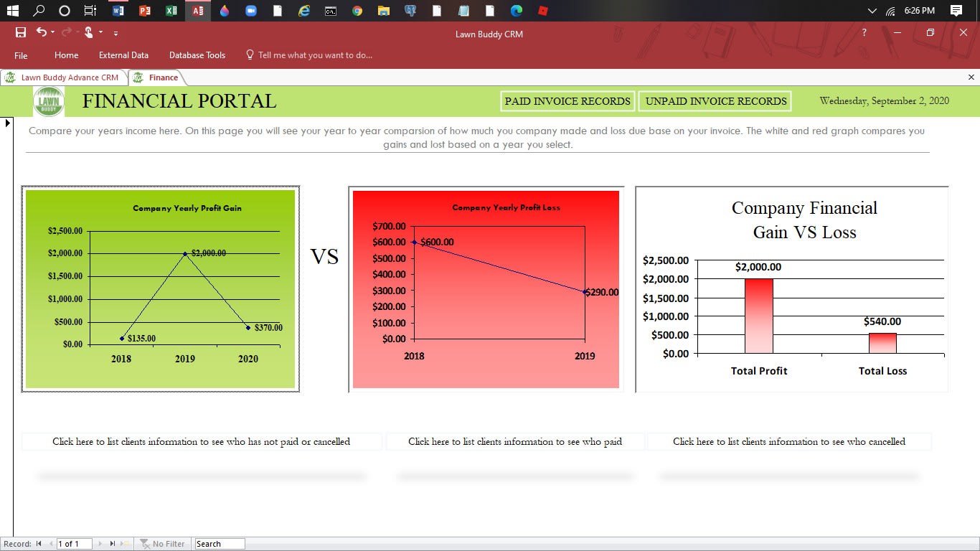The image size is (980, 551).
Task: Open the 6:26 PM clock
Action: pos(920,11)
